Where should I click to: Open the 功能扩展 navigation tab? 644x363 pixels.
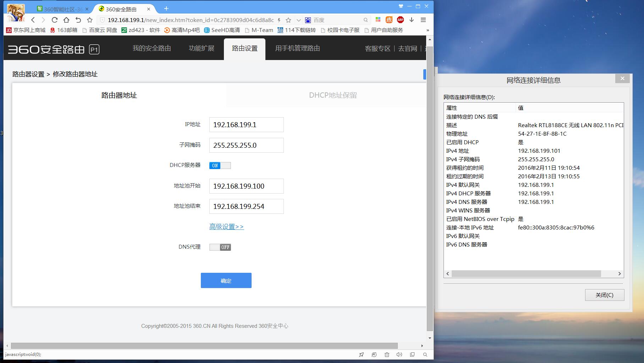coord(201,48)
